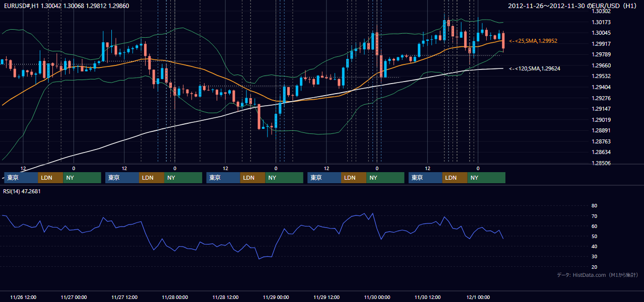
Task: Click the 120 SMA label 1.29624
Action: (x=534, y=68)
